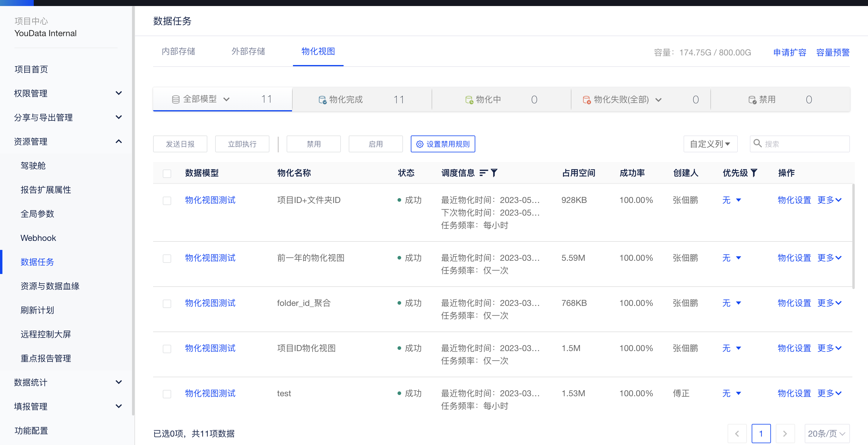Toggle the select-all checkbox in table header
Viewport: 868px width, 445px height.
167,173
